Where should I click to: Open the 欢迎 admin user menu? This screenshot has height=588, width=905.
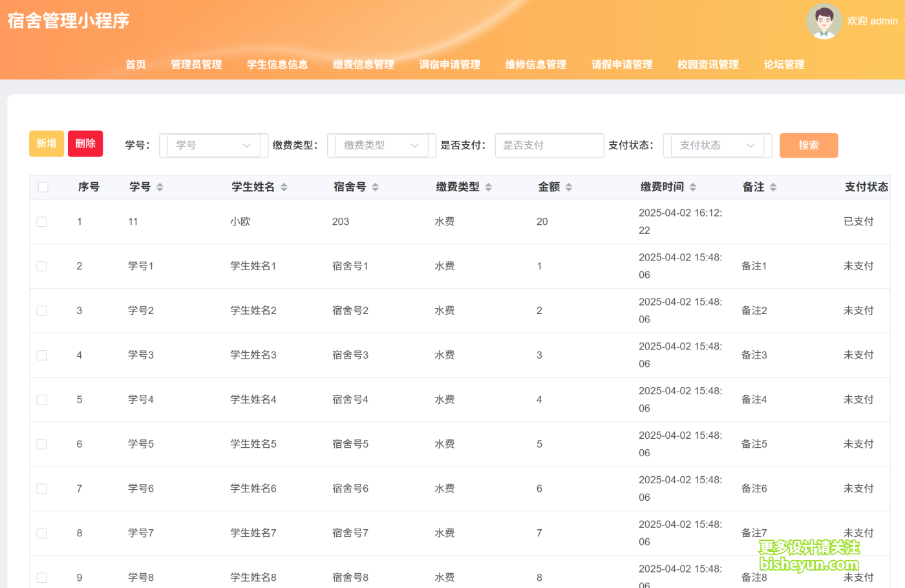873,21
